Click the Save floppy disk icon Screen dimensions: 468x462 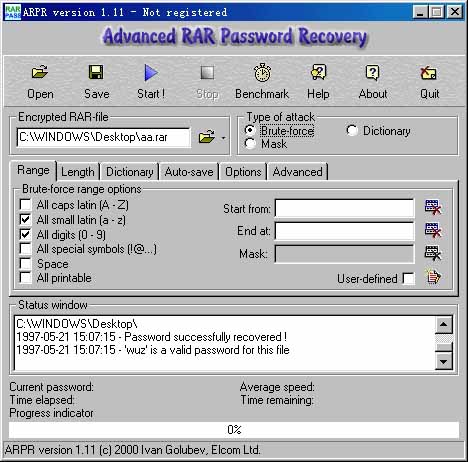(x=96, y=72)
